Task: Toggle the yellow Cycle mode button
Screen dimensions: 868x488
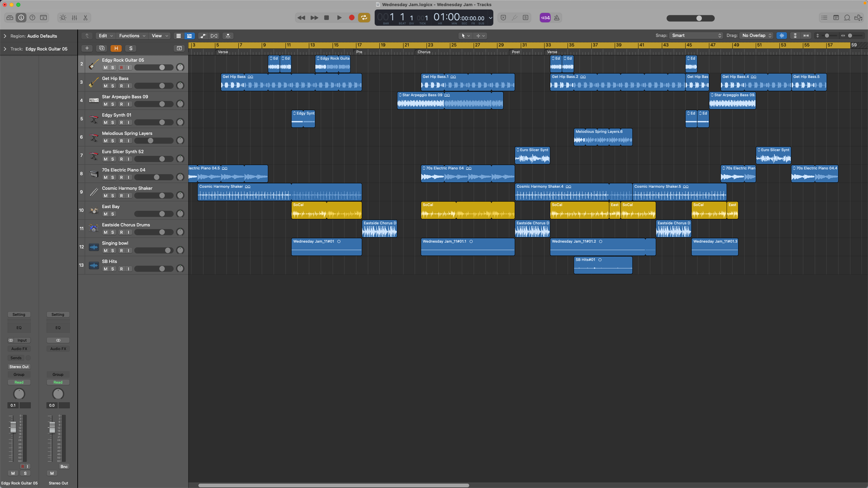Action: click(364, 18)
